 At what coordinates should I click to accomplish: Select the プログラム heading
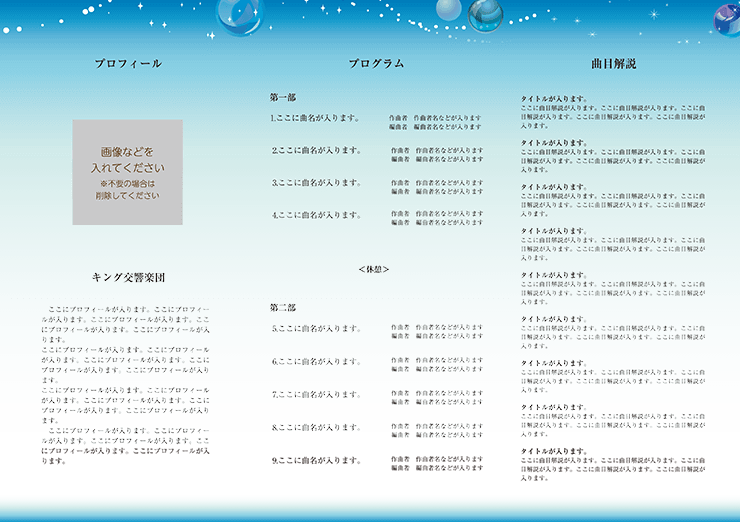[376, 64]
